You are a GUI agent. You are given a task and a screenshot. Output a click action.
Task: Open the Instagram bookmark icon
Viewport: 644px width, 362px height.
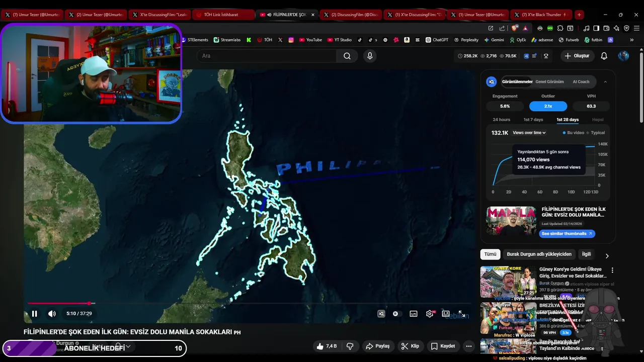click(x=291, y=40)
